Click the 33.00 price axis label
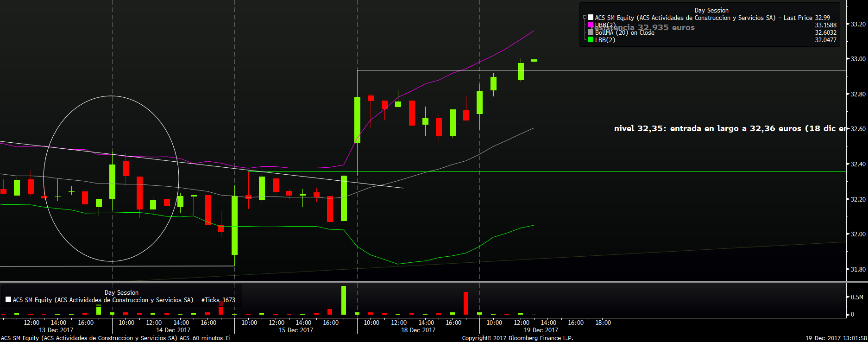The image size is (868, 342). click(x=858, y=59)
